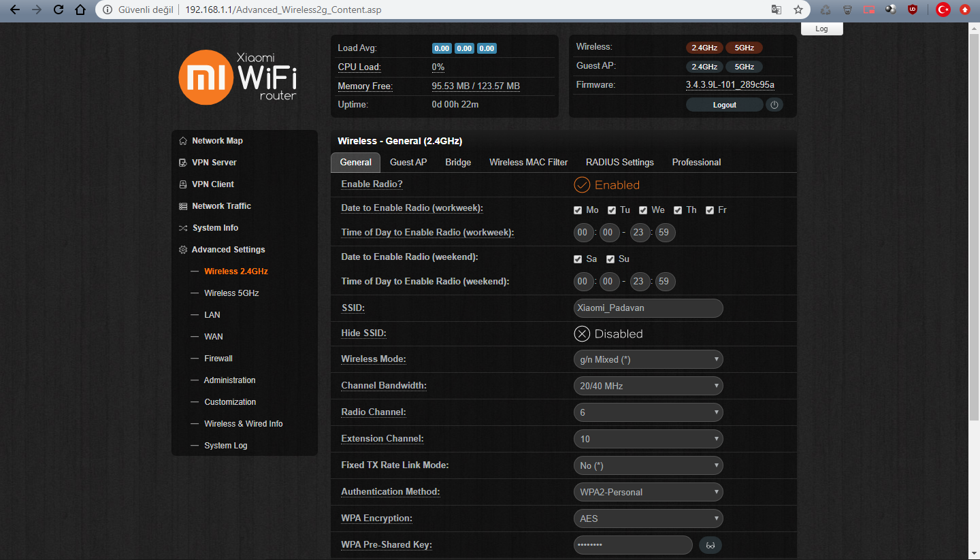Viewport: 980px width, 560px height.
Task: Uncheck the Sa weekend checkbox
Action: 578,259
